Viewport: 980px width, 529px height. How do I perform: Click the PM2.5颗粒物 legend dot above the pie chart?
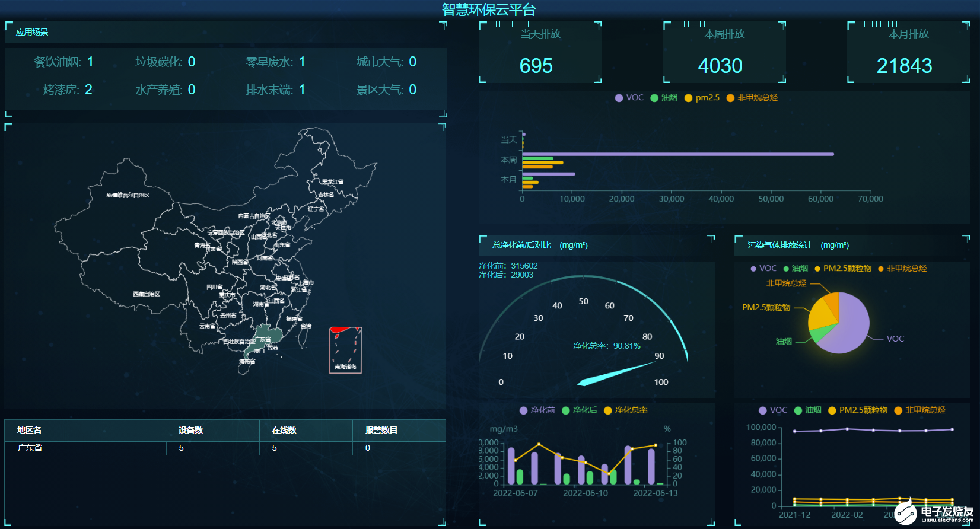pyautogui.click(x=817, y=269)
